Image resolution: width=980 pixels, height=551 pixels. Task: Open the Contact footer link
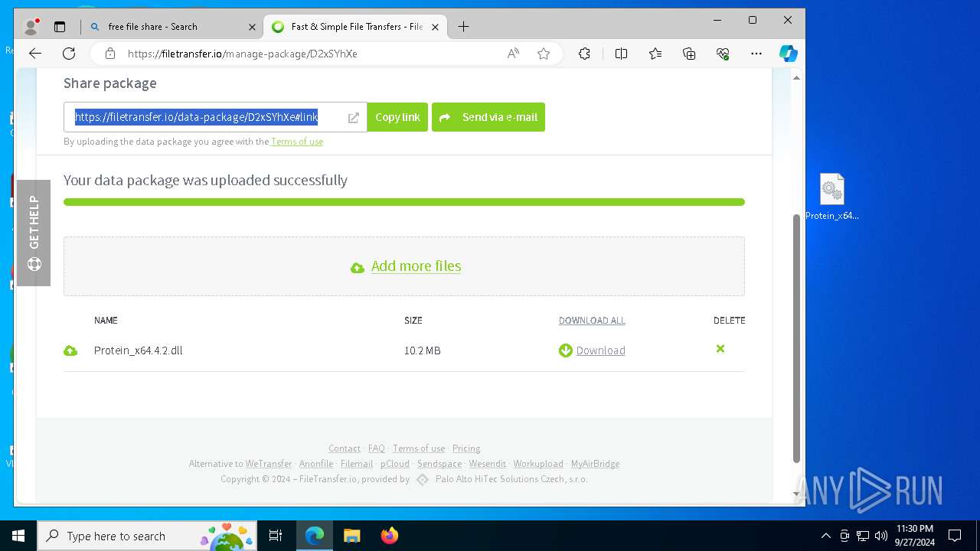pos(345,448)
